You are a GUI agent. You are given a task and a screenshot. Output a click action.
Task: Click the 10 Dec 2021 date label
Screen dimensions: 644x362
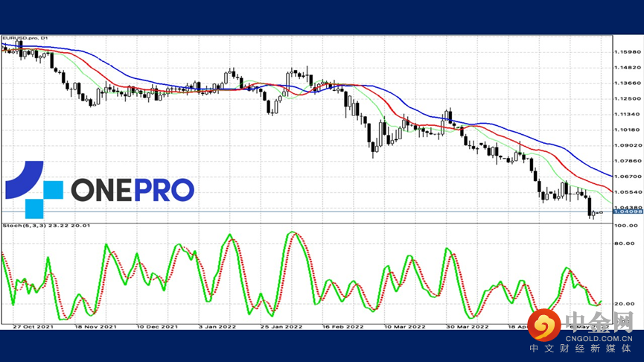coord(157,326)
